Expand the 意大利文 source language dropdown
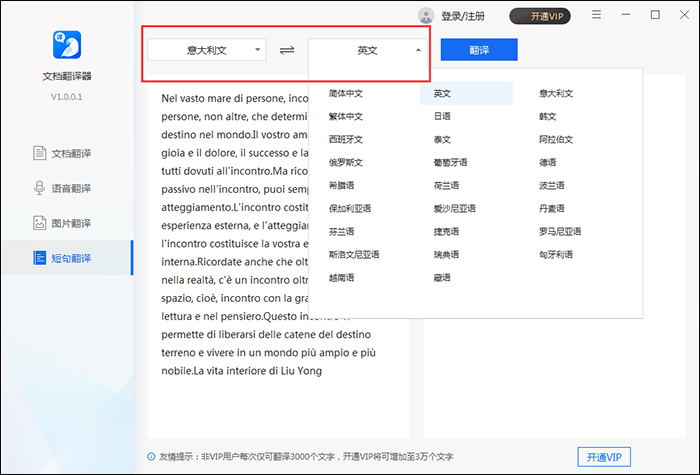Screen dimensions: 700x475 pos(207,49)
